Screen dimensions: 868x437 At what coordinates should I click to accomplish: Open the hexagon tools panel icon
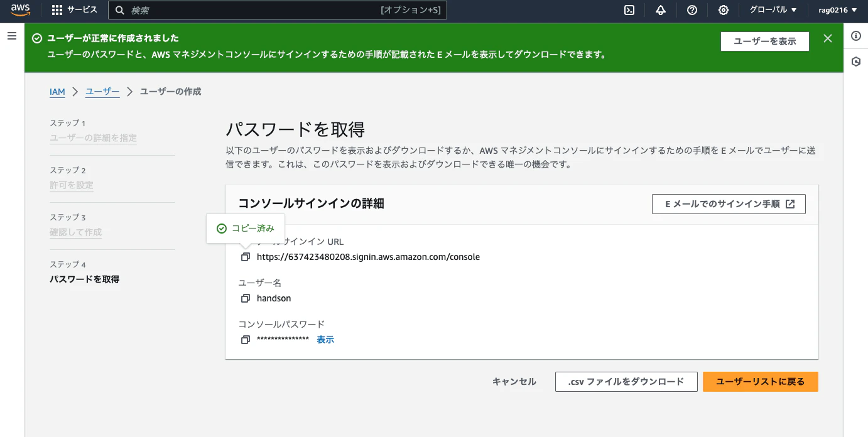click(855, 62)
